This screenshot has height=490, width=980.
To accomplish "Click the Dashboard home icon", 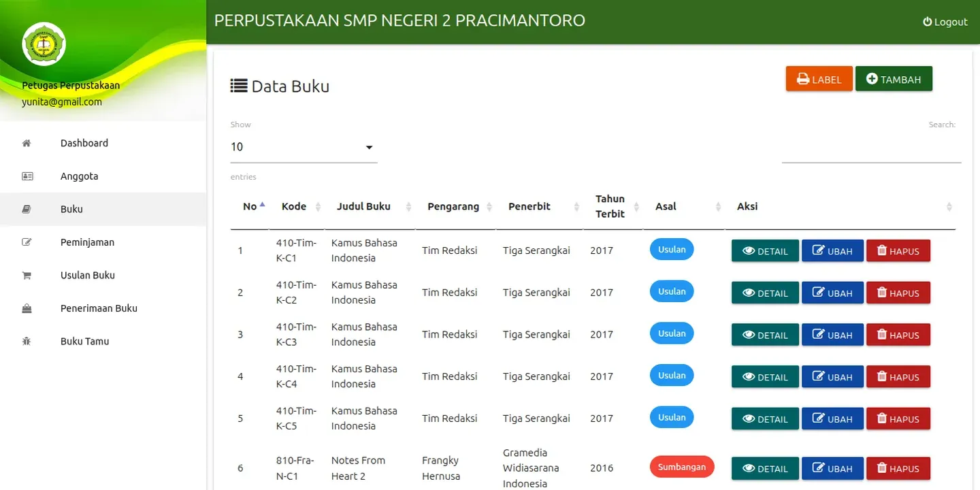I will click(27, 143).
